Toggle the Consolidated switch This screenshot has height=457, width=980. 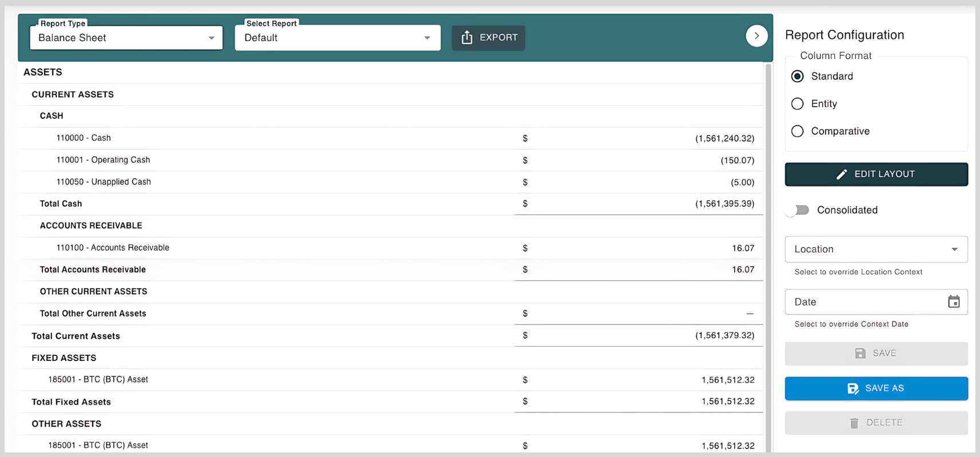(x=798, y=210)
